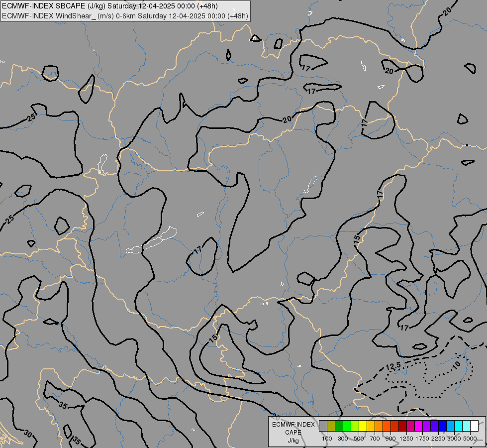Select the pure blue legend swatch
The width and height of the screenshot is (487, 448).
[443, 426]
